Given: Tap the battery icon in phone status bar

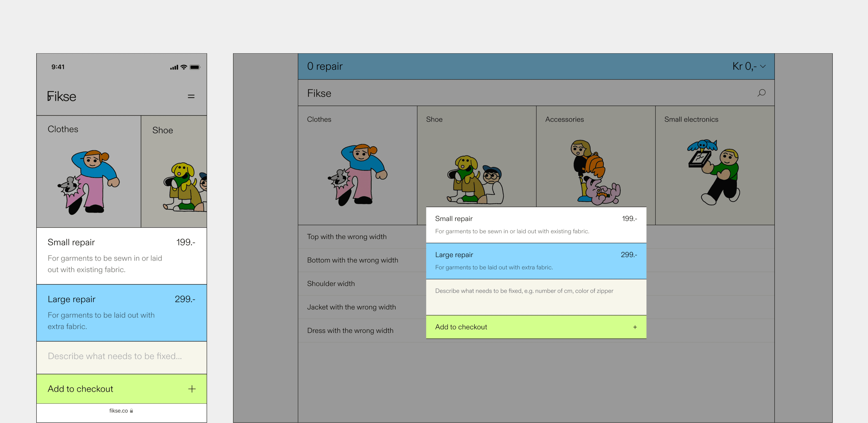Looking at the screenshot, I should pos(195,67).
